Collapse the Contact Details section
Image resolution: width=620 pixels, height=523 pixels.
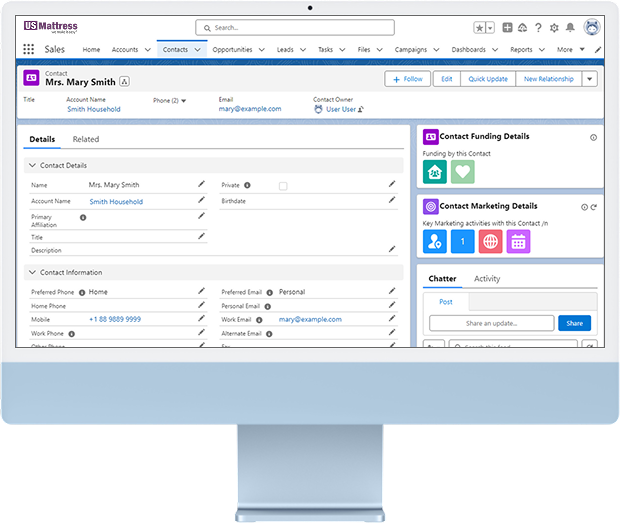(33, 165)
